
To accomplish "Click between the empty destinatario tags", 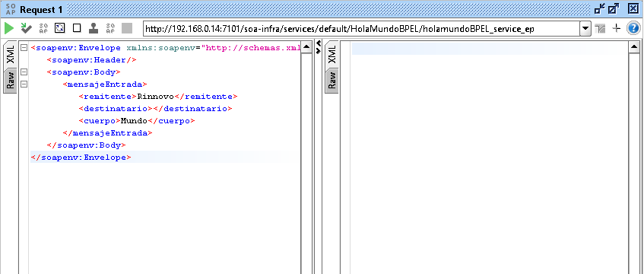I will click(153, 109).
